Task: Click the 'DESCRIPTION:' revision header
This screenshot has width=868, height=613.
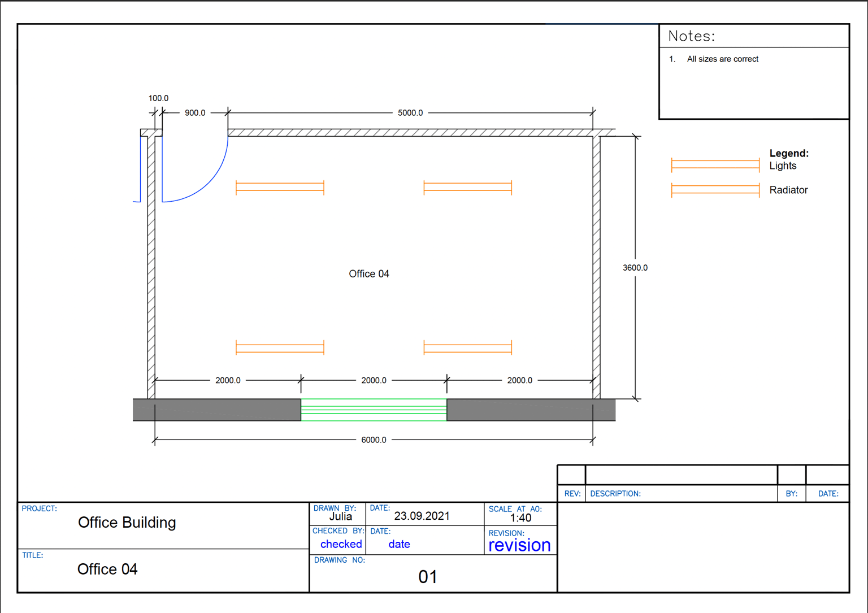Action: (x=615, y=494)
